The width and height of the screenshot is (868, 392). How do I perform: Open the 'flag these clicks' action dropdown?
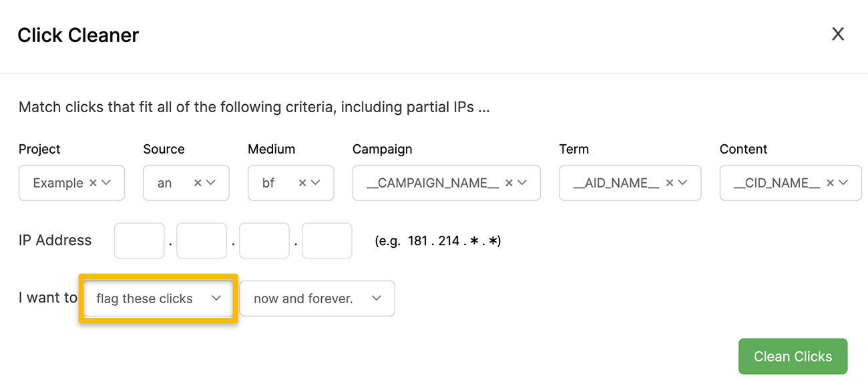pos(158,299)
